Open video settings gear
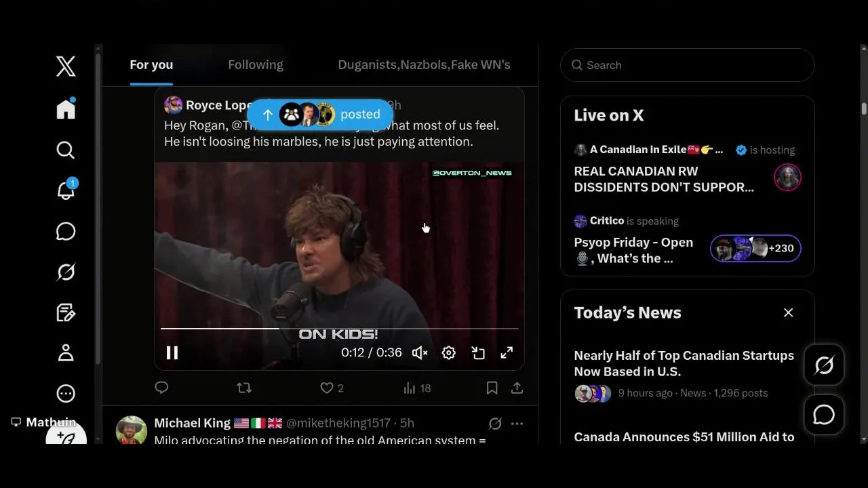The width and height of the screenshot is (868, 488). [x=449, y=352]
